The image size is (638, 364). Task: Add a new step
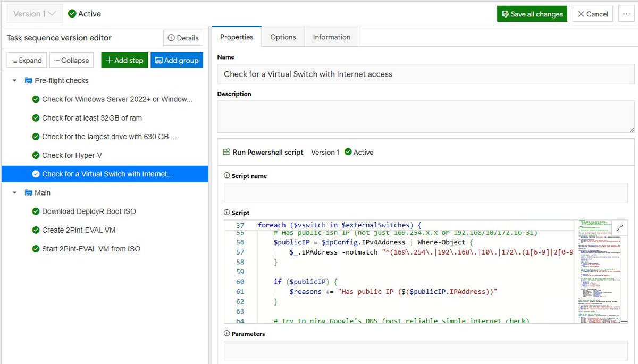click(x=124, y=60)
